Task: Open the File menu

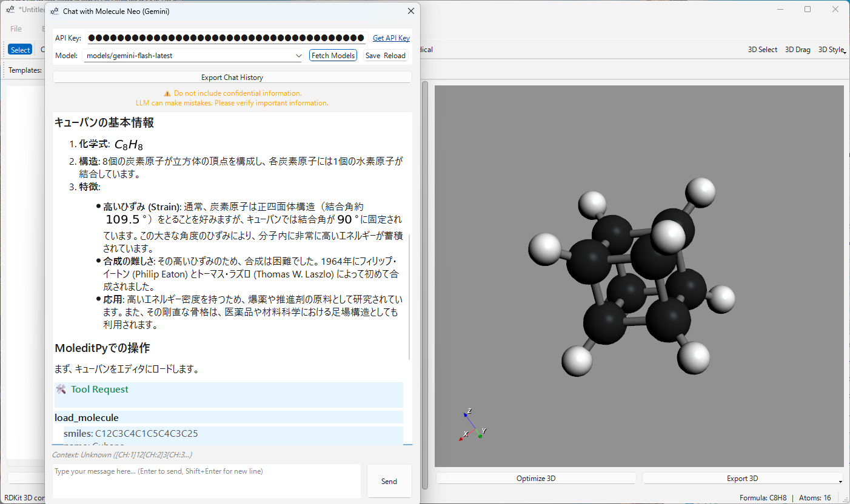Action: click(x=16, y=28)
